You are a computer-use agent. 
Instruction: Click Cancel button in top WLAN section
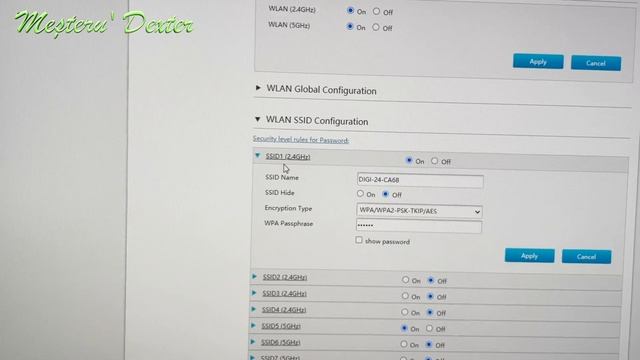596,63
